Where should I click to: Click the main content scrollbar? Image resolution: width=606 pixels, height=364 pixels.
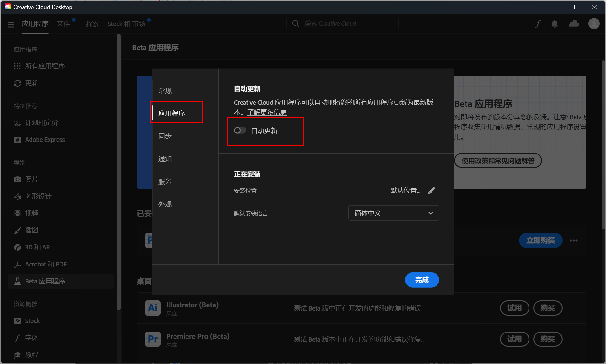603,145
